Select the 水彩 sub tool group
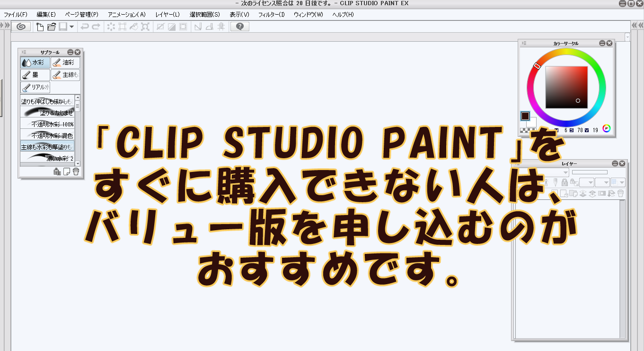The width and height of the screenshot is (644, 351). [35, 63]
